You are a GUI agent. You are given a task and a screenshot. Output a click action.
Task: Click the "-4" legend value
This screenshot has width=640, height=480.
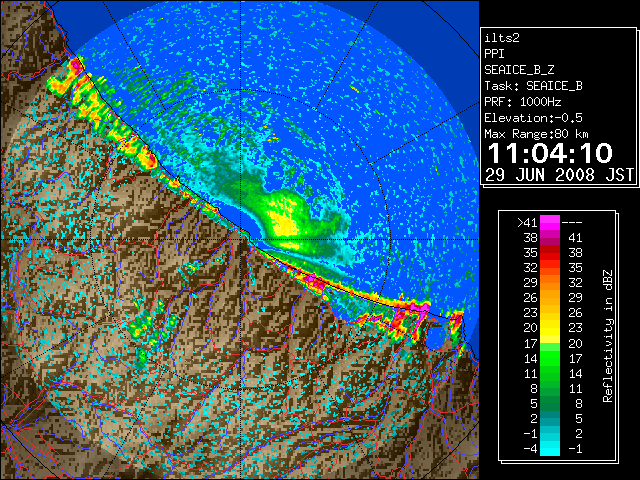point(530,449)
